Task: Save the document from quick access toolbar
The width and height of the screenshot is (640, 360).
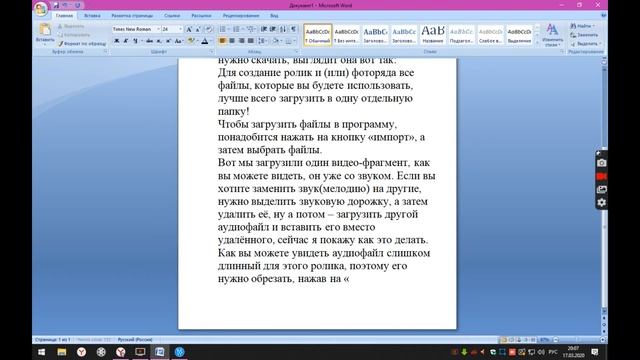Action: (x=56, y=5)
